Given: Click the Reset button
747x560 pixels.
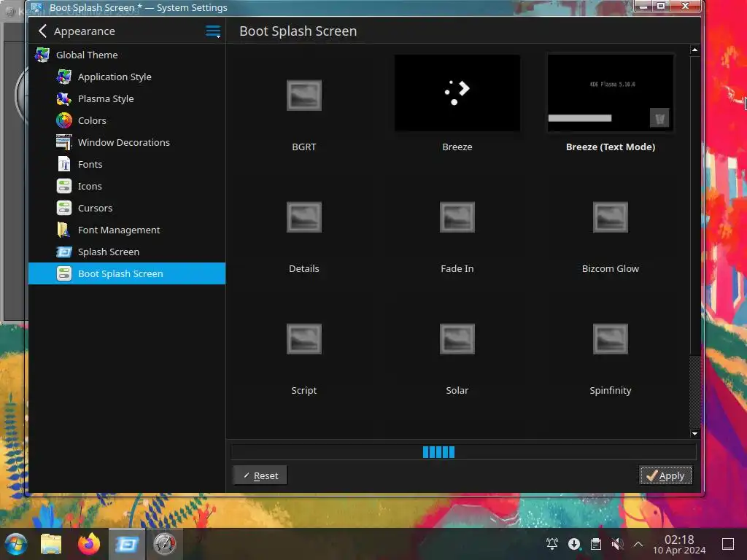Looking at the screenshot, I should point(260,475).
